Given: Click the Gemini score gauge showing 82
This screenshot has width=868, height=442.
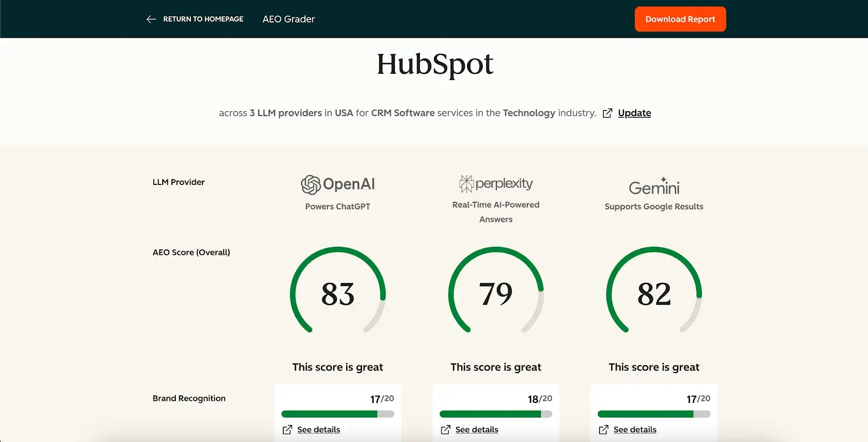Looking at the screenshot, I should [654, 293].
